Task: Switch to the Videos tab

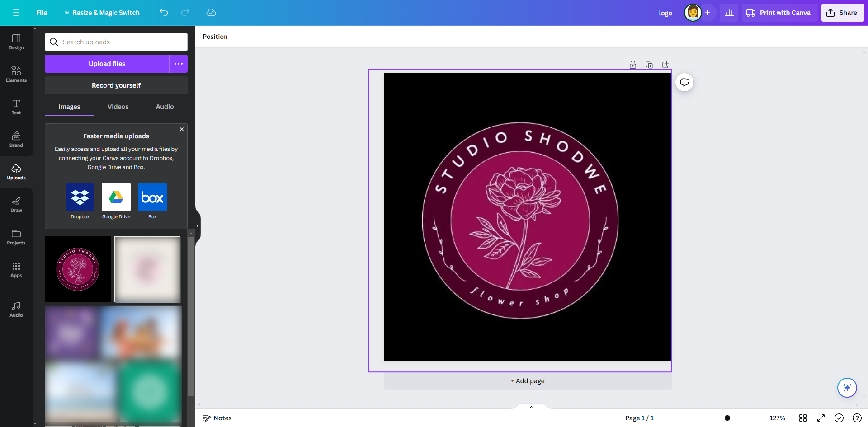Action: (118, 107)
